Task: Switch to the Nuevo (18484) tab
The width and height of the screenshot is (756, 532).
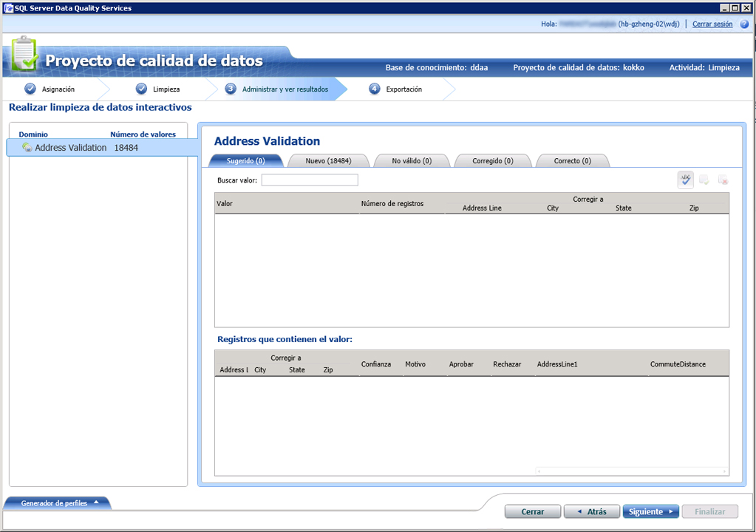Action: (x=327, y=160)
